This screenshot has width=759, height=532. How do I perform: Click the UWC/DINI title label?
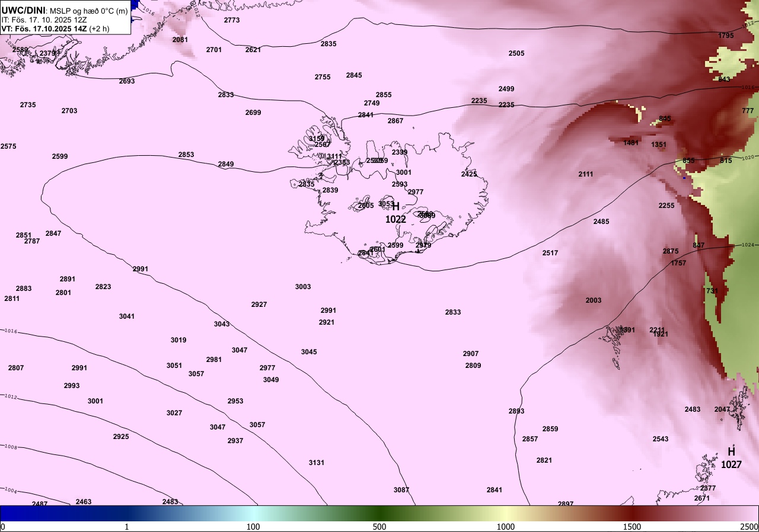click(24, 10)
